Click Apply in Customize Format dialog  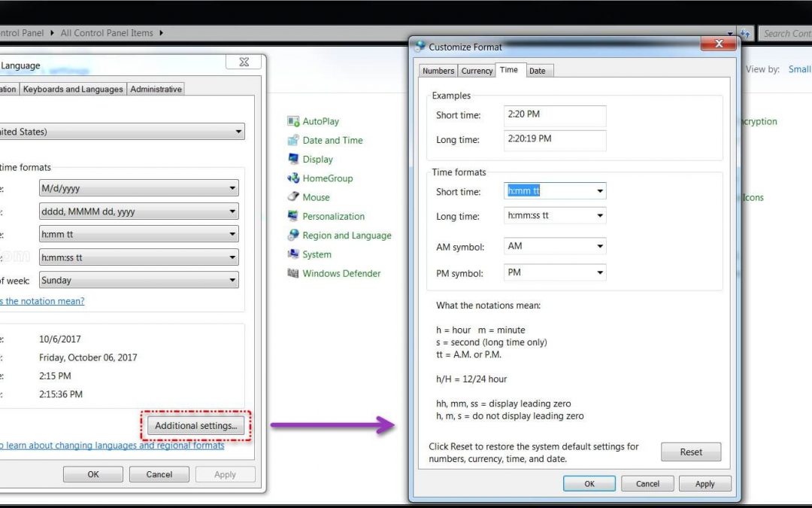[704, 484]
